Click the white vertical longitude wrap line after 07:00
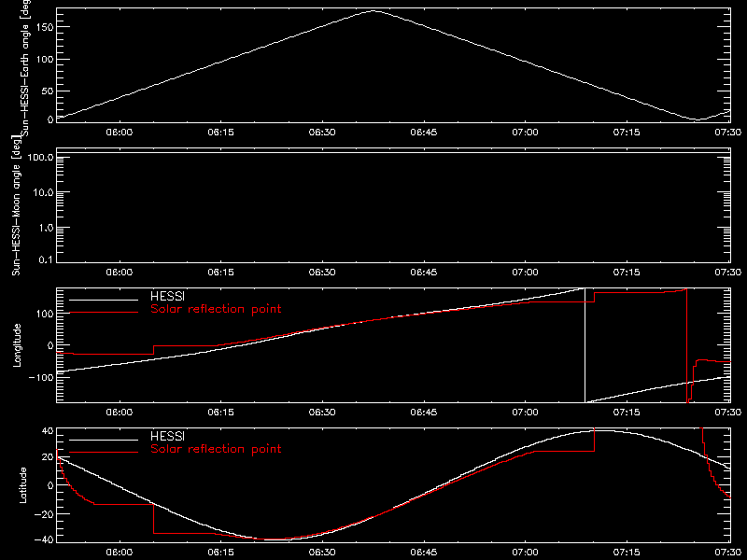747x560 pixels. (x=585, y=345)
